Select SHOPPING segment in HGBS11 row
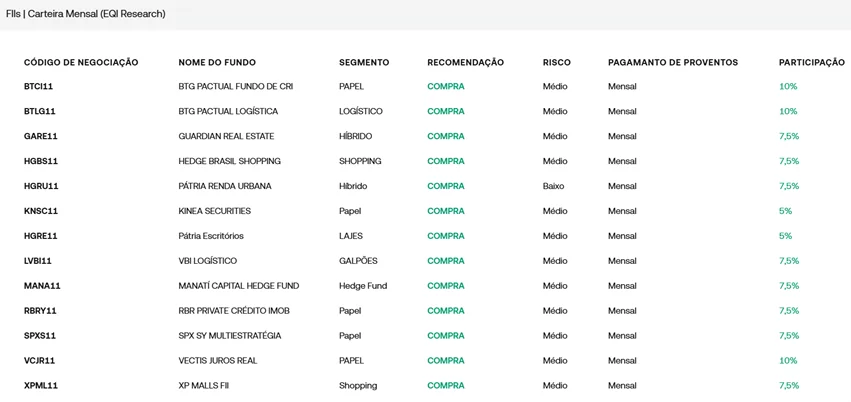The width and height of the screenshot is (851, 402). click(360, 161)
